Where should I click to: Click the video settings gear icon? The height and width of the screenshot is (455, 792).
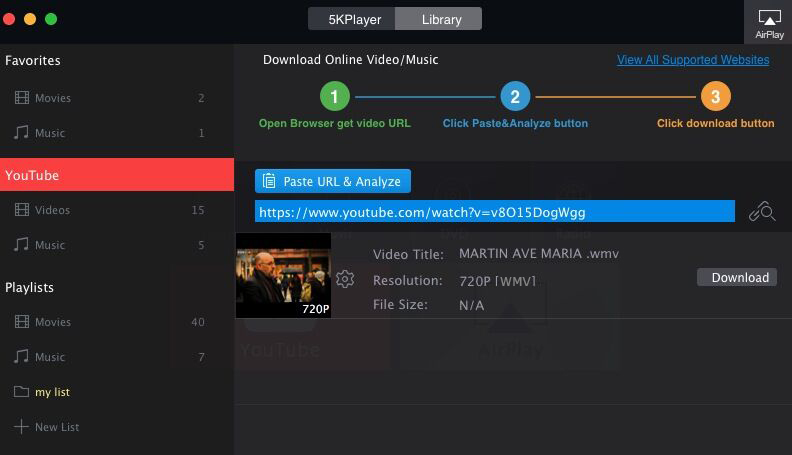pyautogui.click(x=345, y=279)
